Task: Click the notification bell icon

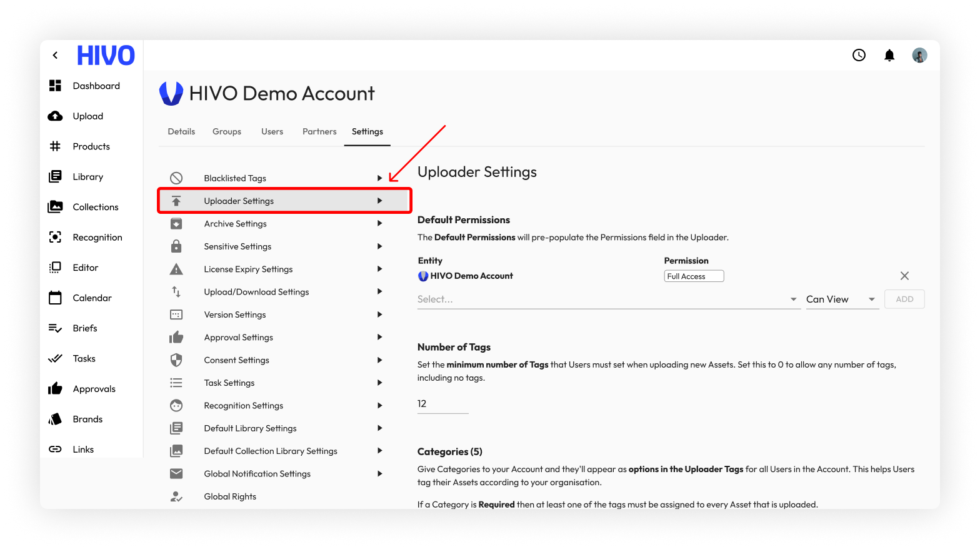Action: pos(889,56)
